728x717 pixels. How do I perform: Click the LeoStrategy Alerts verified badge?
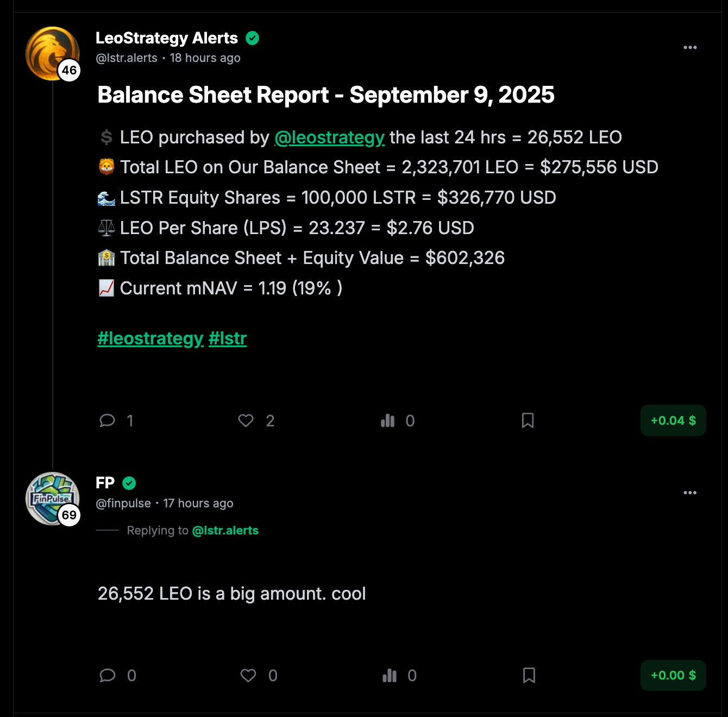click(x=252, y=38)
